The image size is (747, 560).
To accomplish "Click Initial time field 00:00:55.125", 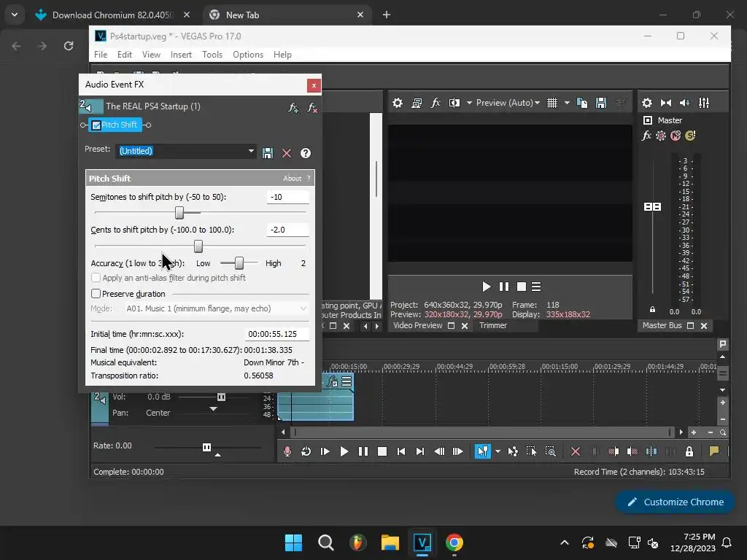I will click(277, 334).
